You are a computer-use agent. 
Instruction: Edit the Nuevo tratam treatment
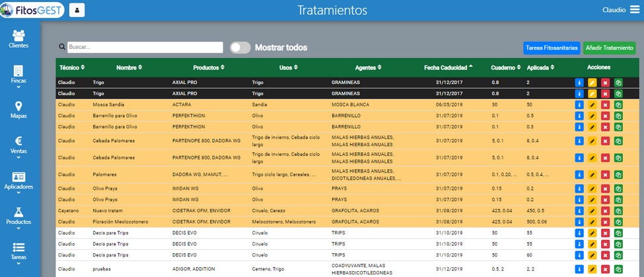[592, 211]
